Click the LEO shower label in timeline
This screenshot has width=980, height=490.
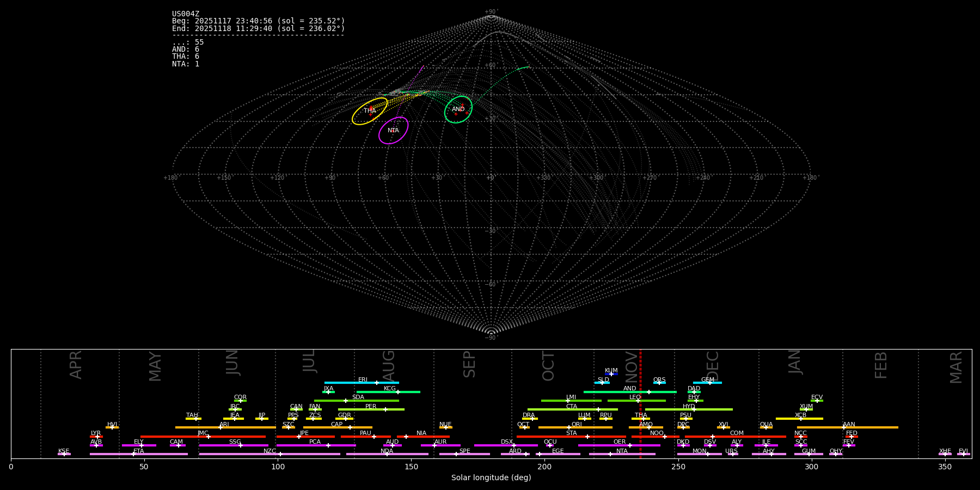click(x=635, y=397)
